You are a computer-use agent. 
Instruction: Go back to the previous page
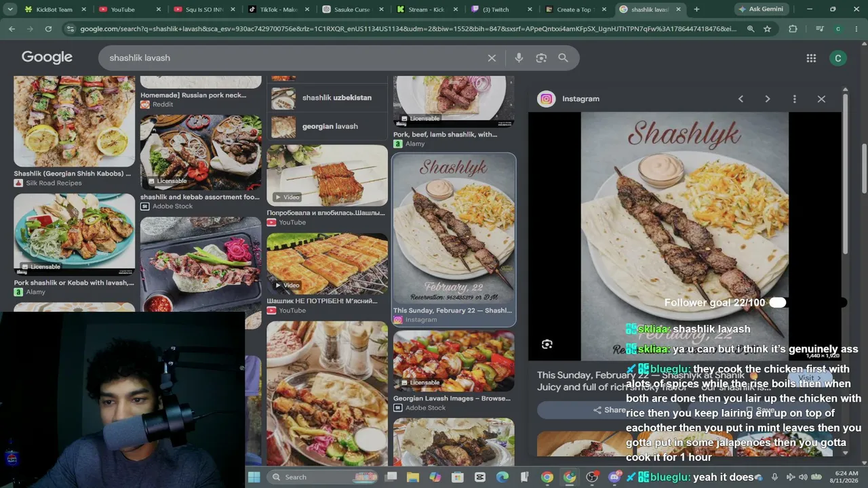point(12,29)
